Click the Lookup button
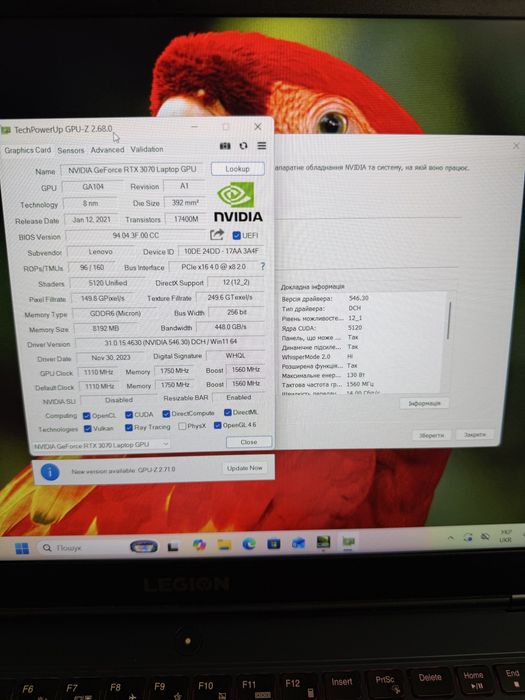Screen dimensions: 525x700 point(238,169)
